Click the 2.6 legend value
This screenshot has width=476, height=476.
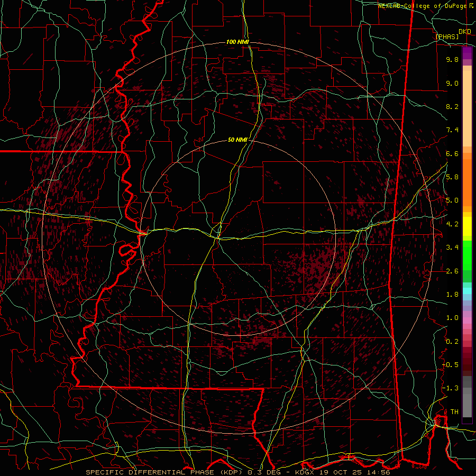point(452,271)
